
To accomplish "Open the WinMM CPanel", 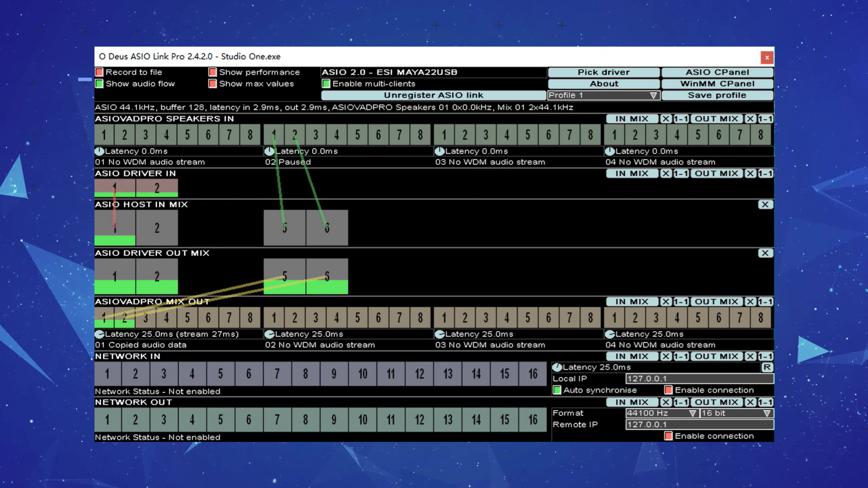I will tap(717, 84).
